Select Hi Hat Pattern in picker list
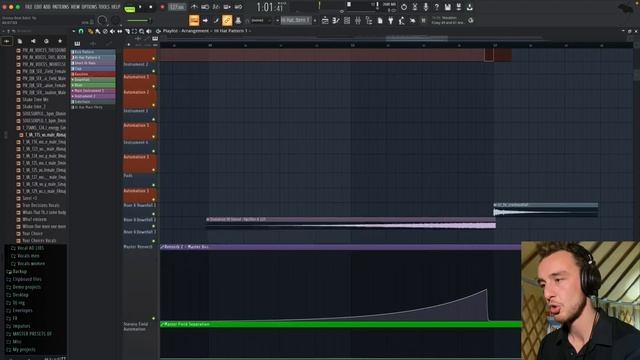The height and width of the screenshot is (360, 640). (93, 58)
